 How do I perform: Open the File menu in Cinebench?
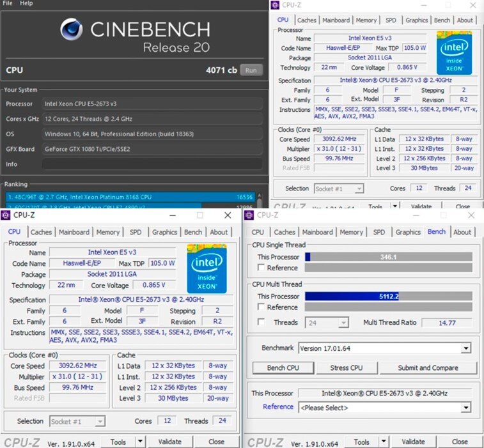pos(8,3)
